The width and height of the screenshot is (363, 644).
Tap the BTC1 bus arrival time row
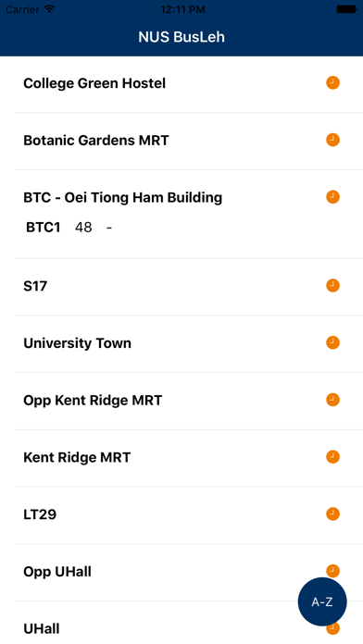[x=69, y=227]
